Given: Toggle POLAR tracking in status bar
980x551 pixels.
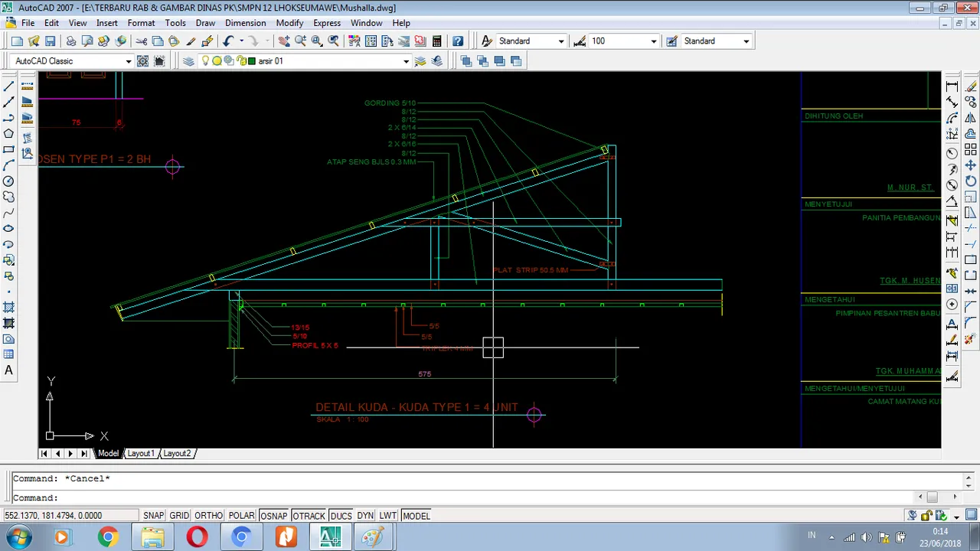Looking at the screenshot, I should 241,516.
